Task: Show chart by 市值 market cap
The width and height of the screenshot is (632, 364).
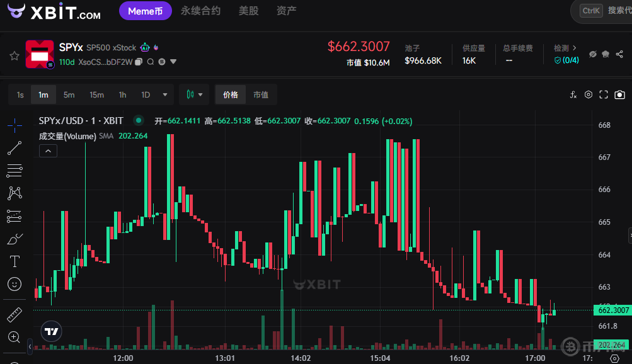Action: tap(261, 94)
